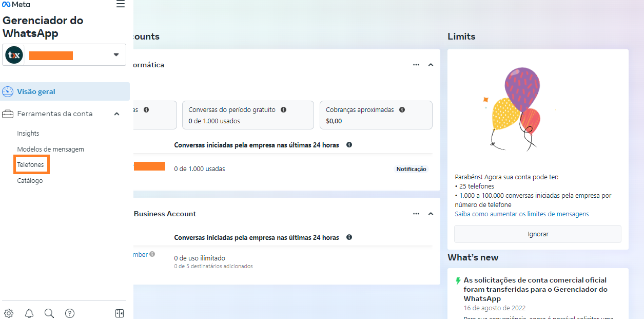Click the "0 de uso ilimitado" text

pos(200,258)
